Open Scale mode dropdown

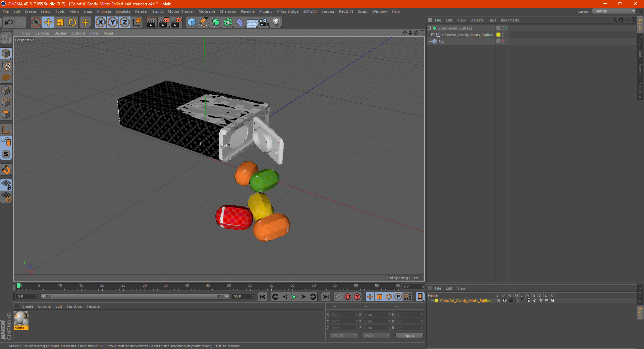point(376,335)
